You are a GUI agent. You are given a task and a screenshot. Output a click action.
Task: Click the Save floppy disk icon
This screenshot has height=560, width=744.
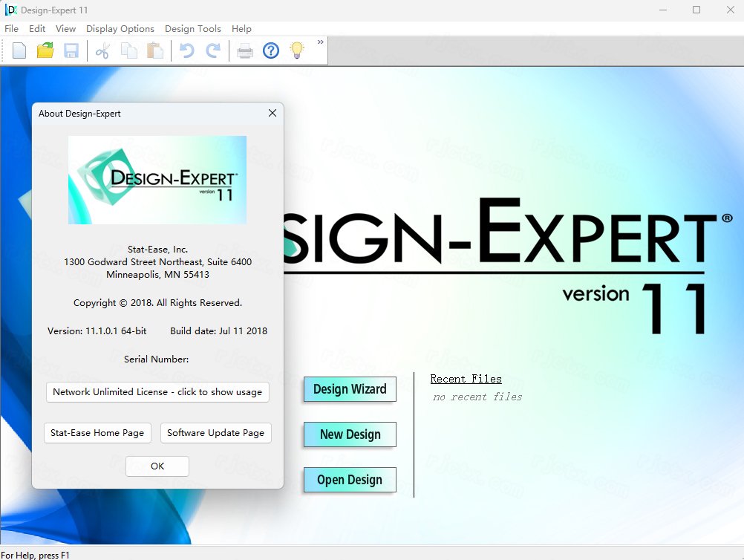[71, 51]
